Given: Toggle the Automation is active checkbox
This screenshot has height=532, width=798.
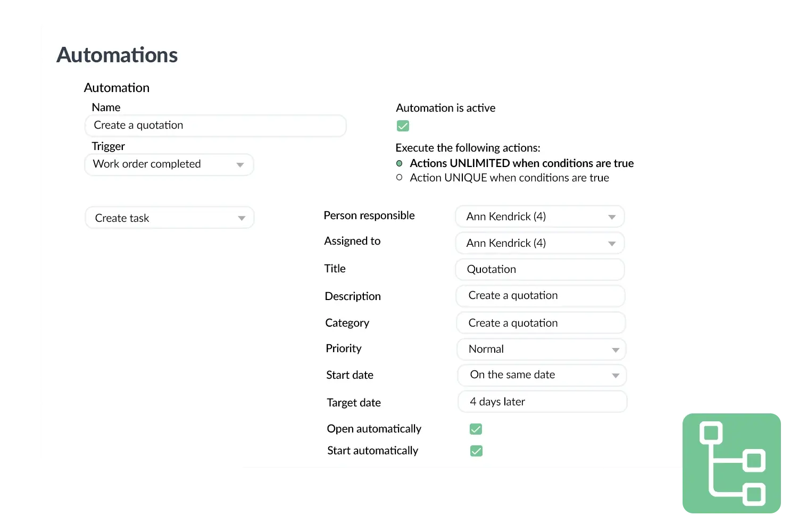Looking at the screenshot, I should coord(403,126).
